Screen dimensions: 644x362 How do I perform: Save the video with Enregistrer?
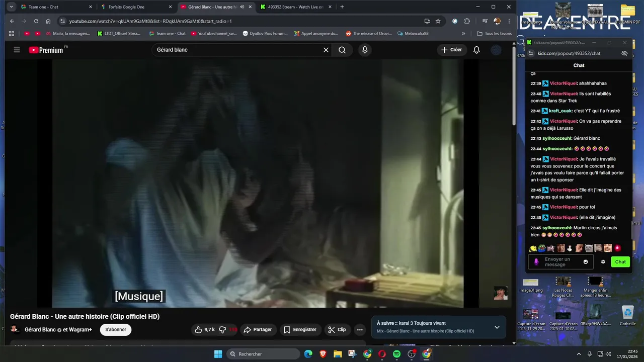click(300, 330)
